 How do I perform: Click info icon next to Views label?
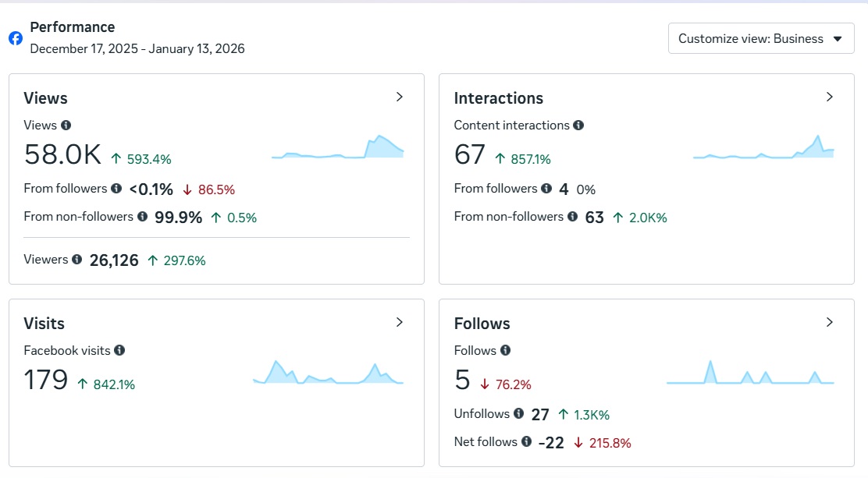click(x=66, y=125)
